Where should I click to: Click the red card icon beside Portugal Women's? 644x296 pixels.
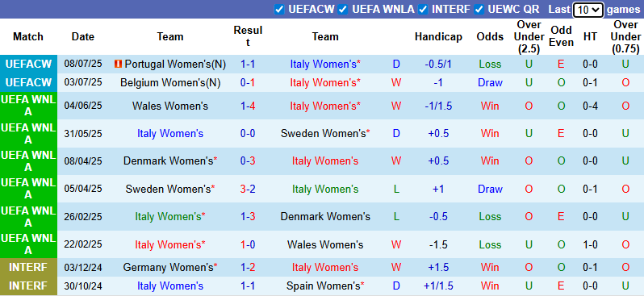coord(119,64)
